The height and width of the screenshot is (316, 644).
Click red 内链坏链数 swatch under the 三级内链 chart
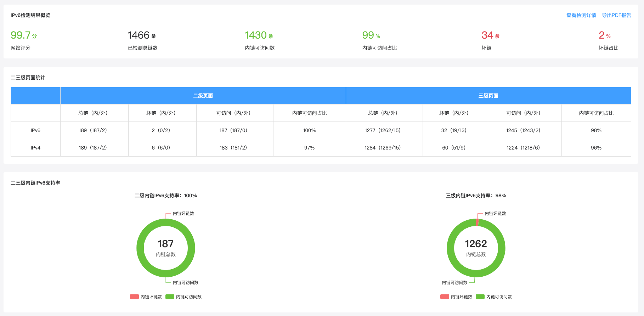[445, 297]
